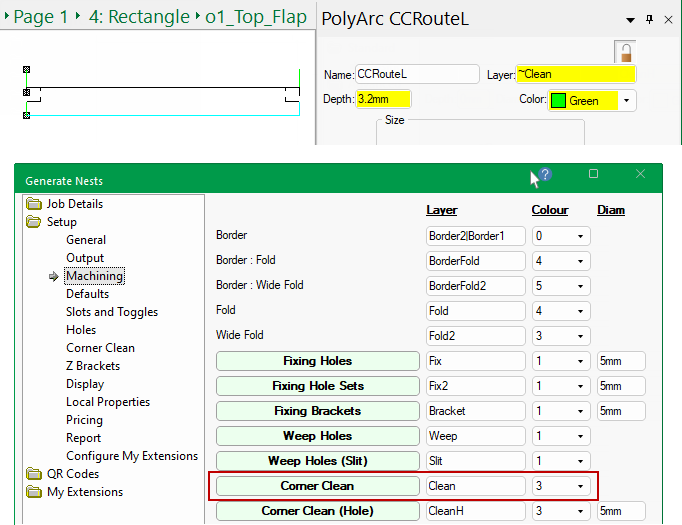Click the padlock lock icon
Viewport: 682px width, 525px height.
coord(625,52)
